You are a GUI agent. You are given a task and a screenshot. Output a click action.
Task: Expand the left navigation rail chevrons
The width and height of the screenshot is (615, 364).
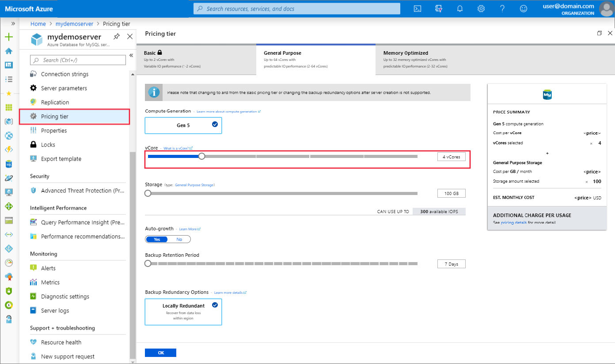(13, 23)
